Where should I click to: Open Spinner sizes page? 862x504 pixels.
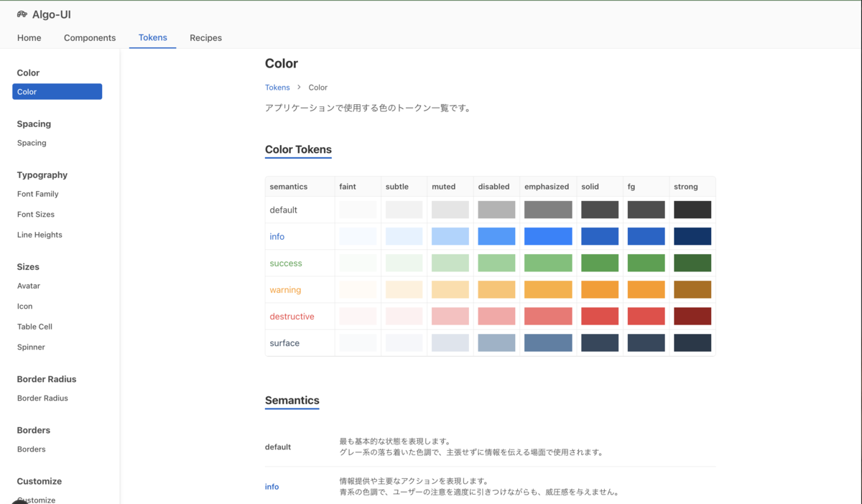[x=31, y=347]
